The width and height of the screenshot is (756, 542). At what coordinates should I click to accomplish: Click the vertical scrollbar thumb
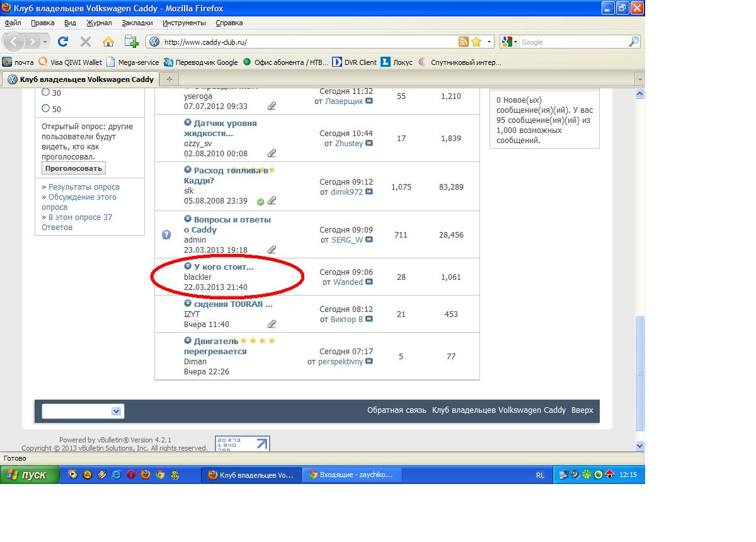pos(639,372)
